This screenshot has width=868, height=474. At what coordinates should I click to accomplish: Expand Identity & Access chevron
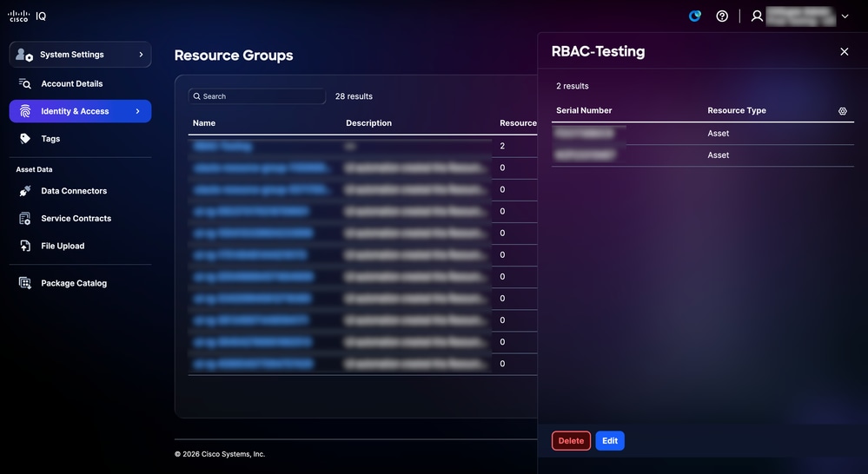(x=138, y=111)
